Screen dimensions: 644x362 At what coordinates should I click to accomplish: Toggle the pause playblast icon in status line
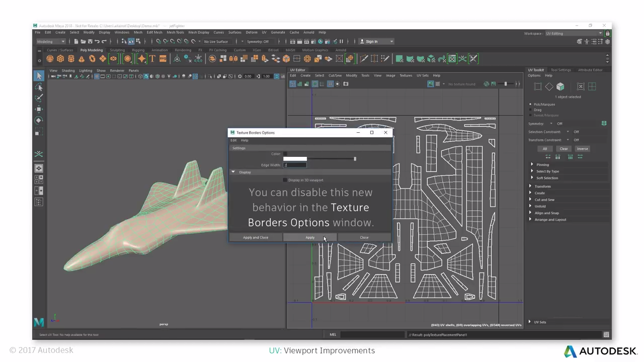tap(341, 42)
